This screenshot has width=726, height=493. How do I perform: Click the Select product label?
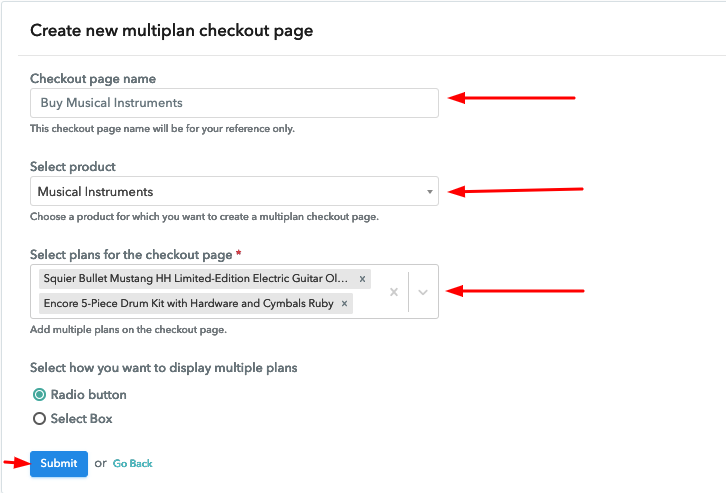pos(73,167)
